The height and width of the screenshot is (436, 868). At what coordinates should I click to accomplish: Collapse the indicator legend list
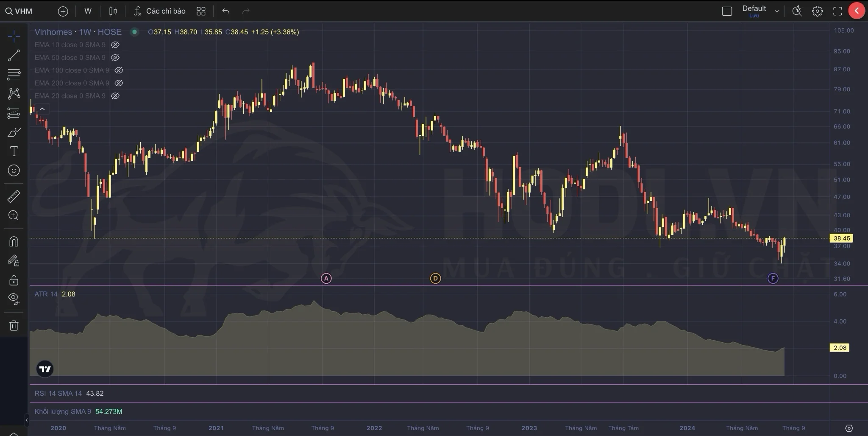pos(42,109)
